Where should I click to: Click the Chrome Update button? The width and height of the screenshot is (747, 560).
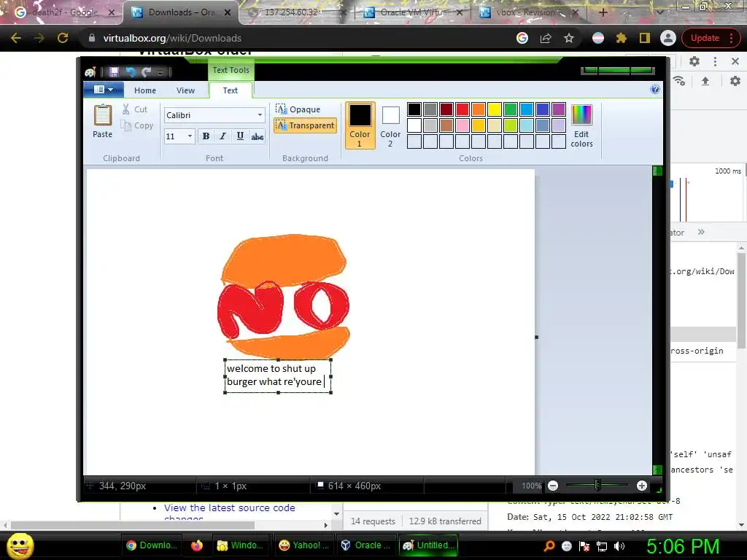click(711, 38)
